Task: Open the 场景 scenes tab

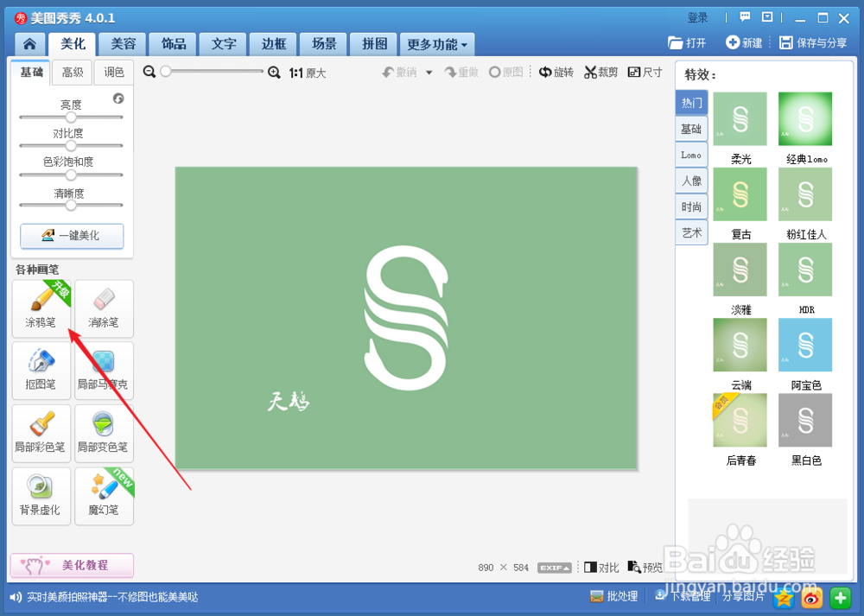Action: 324,44
